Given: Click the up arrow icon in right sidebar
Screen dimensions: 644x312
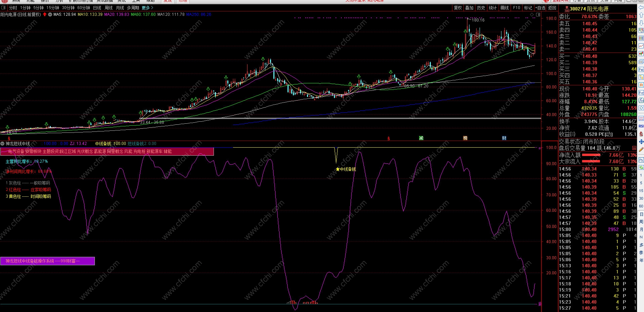Looking at the screenshot, I should coord(641,15).
